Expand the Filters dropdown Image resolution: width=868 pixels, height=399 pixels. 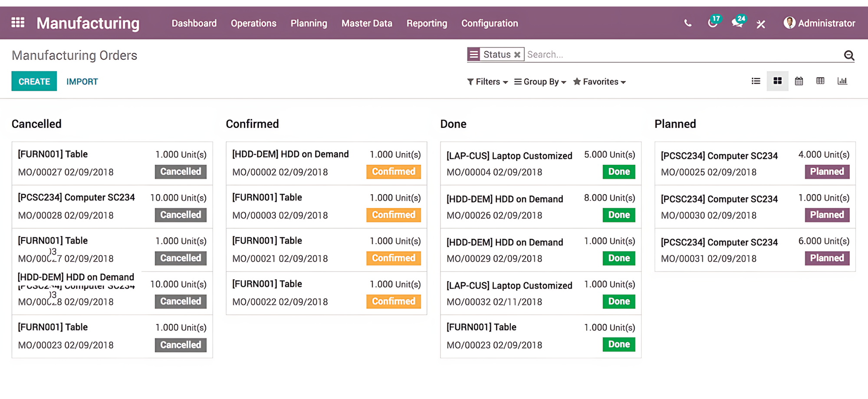487,82
